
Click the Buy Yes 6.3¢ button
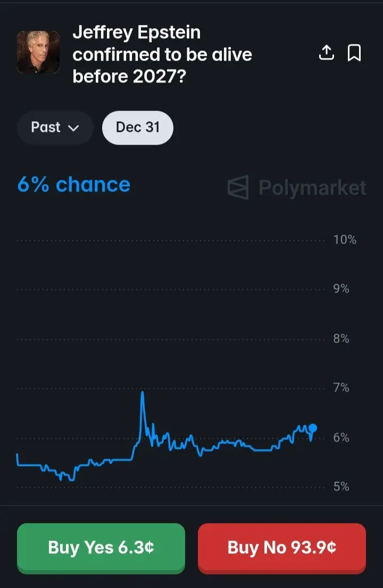click(101, 548)
